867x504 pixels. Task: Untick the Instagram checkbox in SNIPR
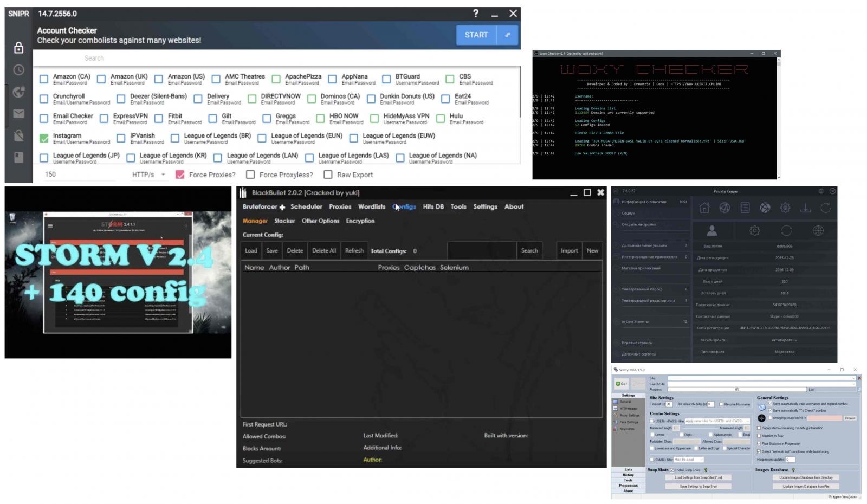(44, 138)
